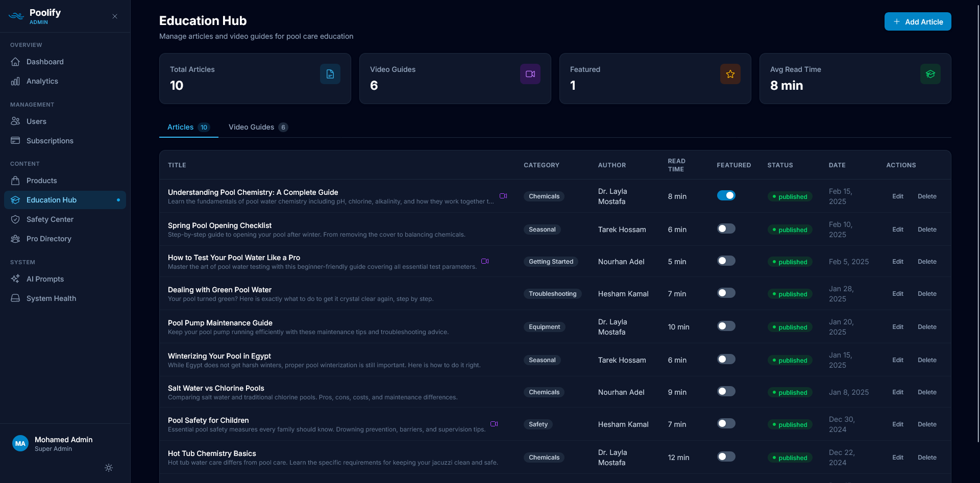Toggle featured for Dealing with Green Pool Water
980x483 pixels.
tap(726, 293)
